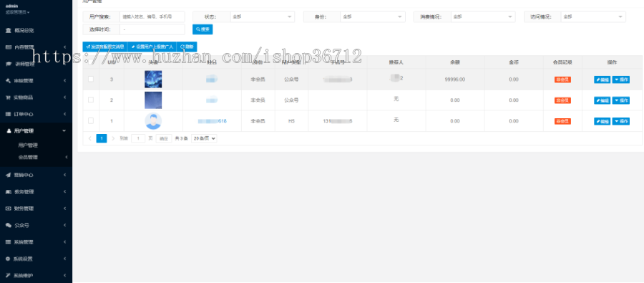Screen dimensions: 644x283
Task: Open 操作 dropdown for UID 1 row
Action: (x=621, y=121)
